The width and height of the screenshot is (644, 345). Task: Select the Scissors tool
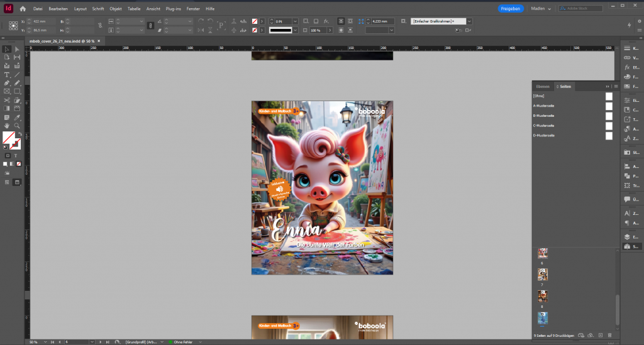(6, 100)
